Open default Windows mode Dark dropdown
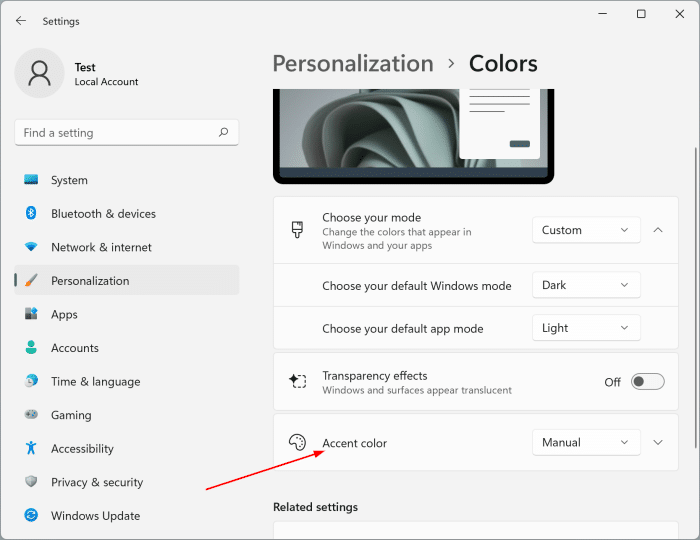The height and width of the screenshot is (540, 700). click(586, 285)
